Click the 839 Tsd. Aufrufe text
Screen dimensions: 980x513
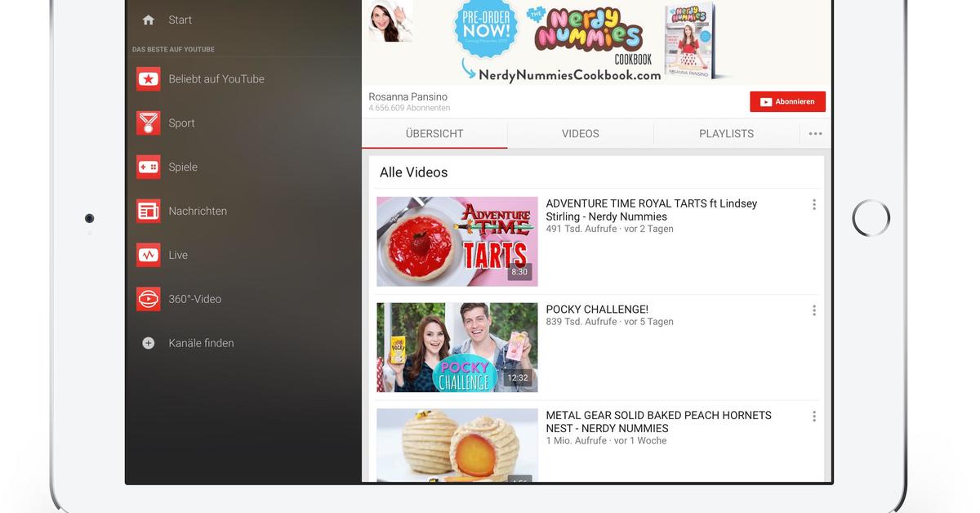click(581, 322)
